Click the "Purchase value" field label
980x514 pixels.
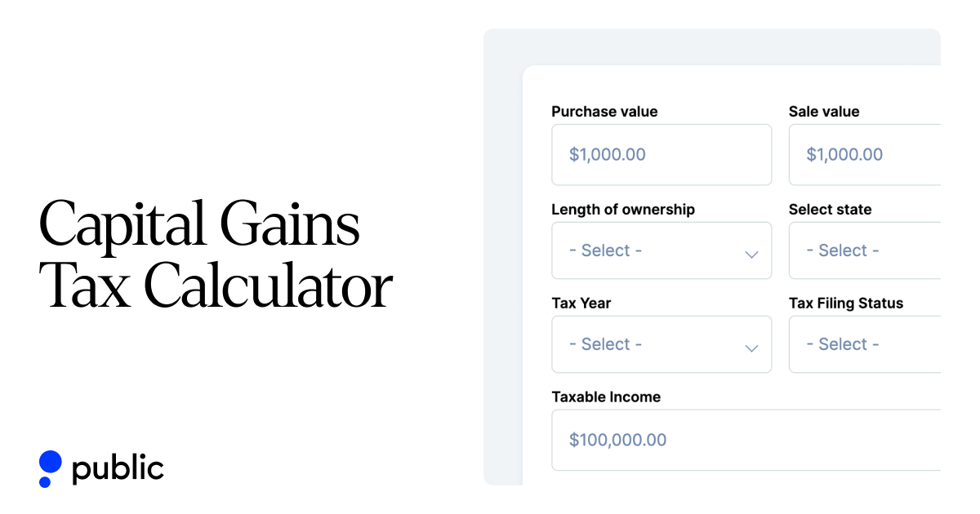click(x=604, y=112)
